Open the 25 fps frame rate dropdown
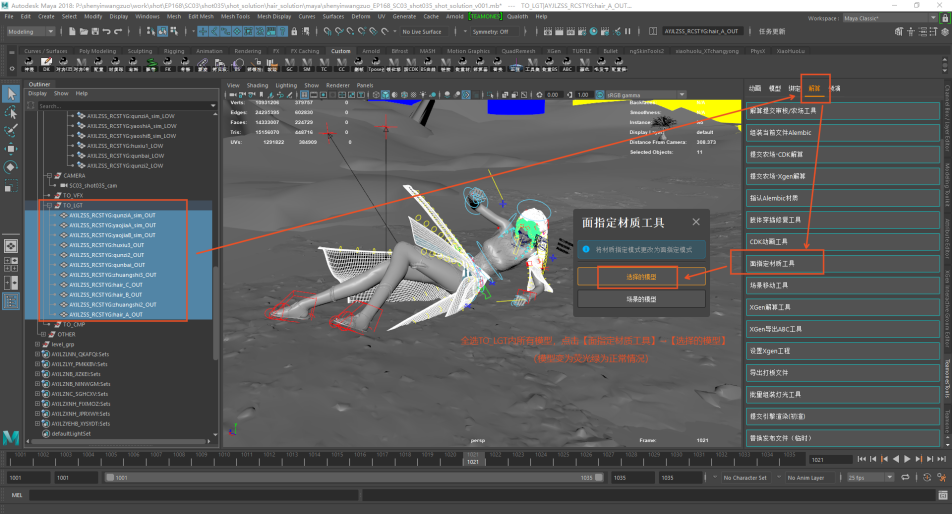The image size is (952, 514). (869, 479)
